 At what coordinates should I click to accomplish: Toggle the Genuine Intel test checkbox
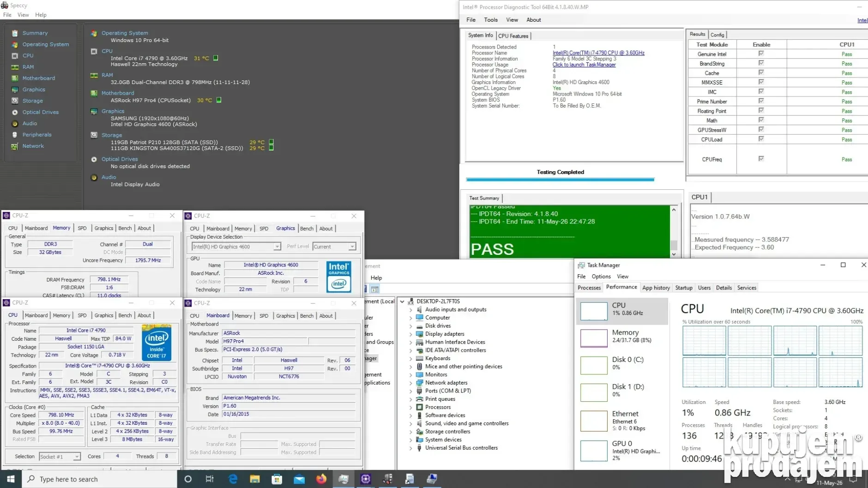[761, 54]
